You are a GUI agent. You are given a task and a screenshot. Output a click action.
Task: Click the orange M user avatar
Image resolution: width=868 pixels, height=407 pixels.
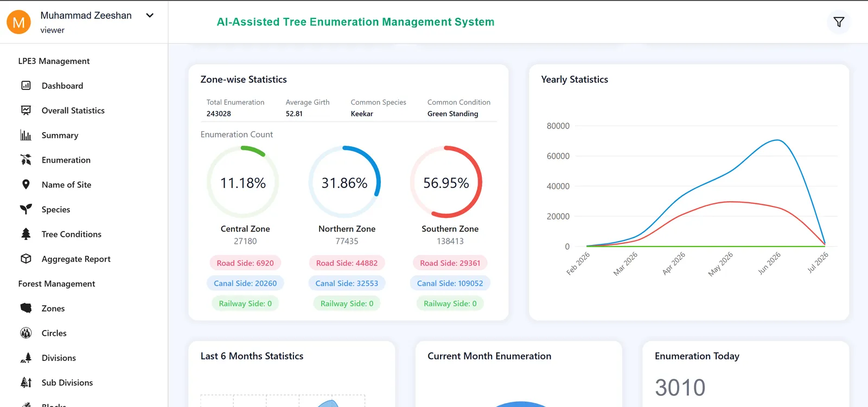(18, 22)
